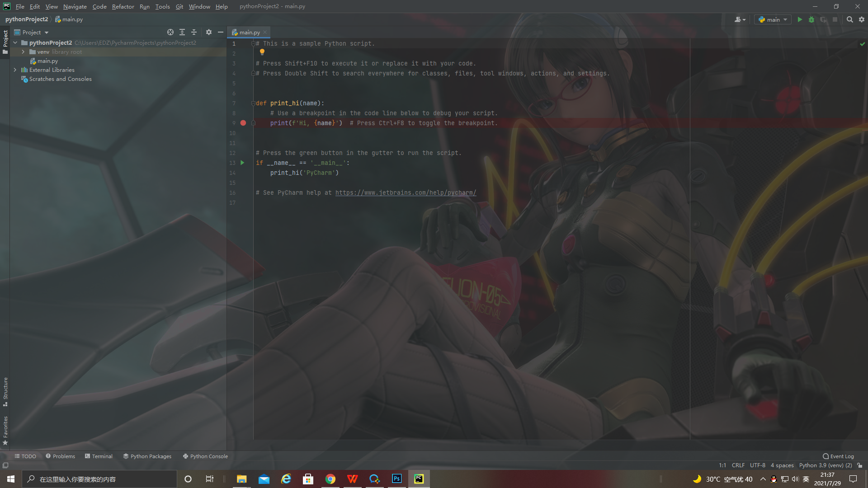This screenshot has height=488, width=868.
Task: Change CRLF line separator in status bar
Action: pyautogui.click(x=738, y=465)
